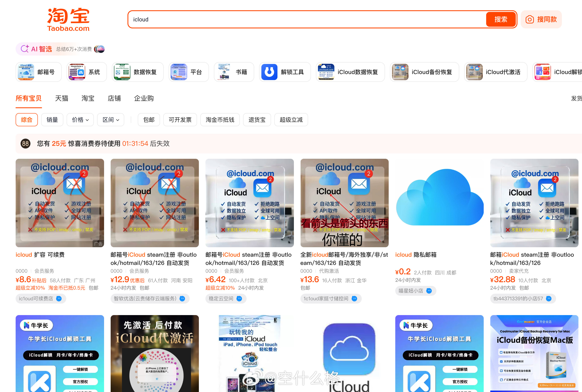This screenshot has height=392, width=582.
Task: Click the orange 搜索 search button
Action: point(501,19)
